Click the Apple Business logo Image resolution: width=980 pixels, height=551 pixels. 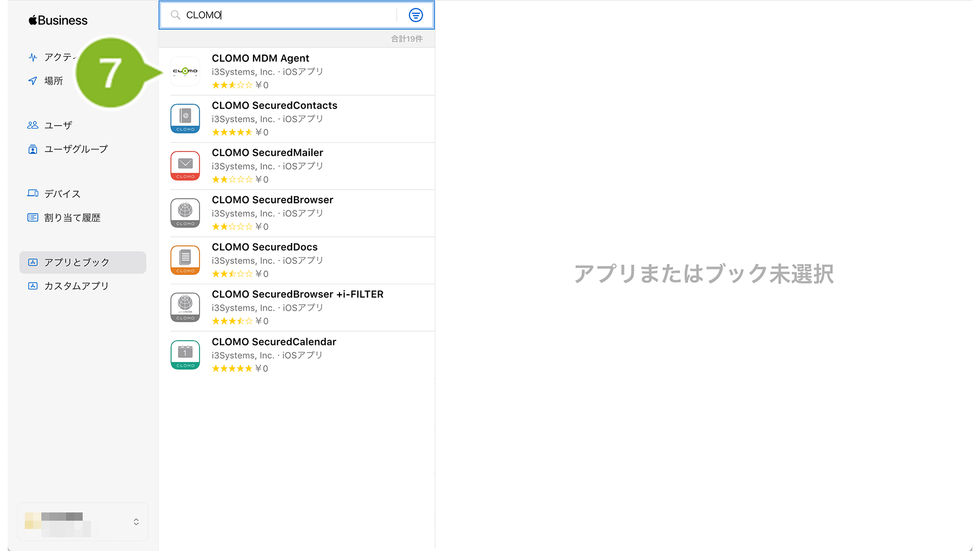click(x=58, y=20)
